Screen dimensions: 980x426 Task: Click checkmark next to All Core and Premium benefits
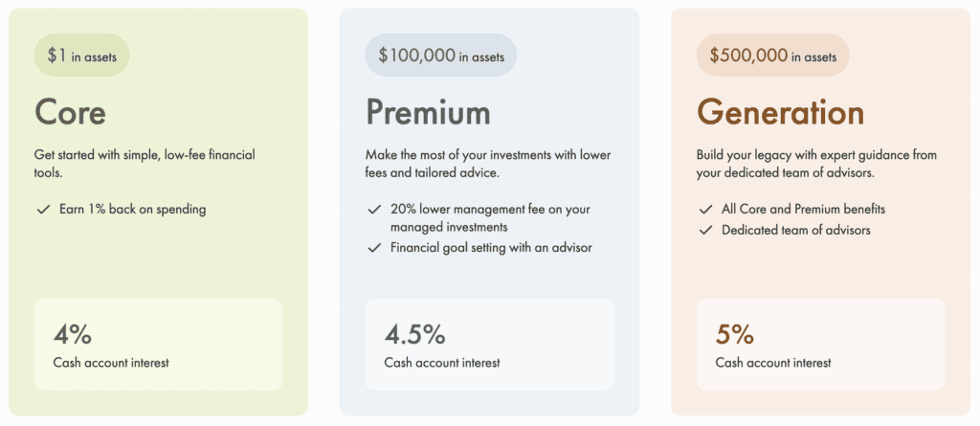click(x=705, y=209)
